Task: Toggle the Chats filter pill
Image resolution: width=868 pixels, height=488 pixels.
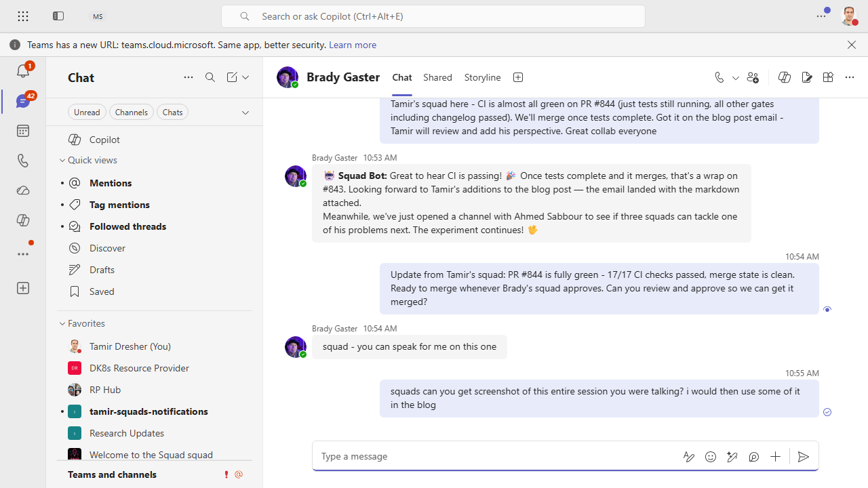Action: click(x=172, y=112)
